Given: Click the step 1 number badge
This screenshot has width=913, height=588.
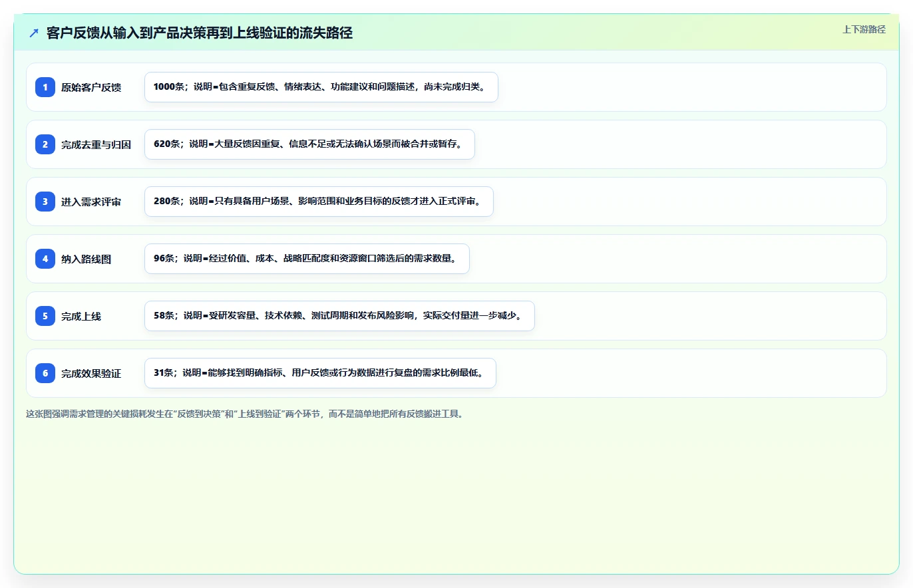Looking at the screenshot, I should pos(45,87).
